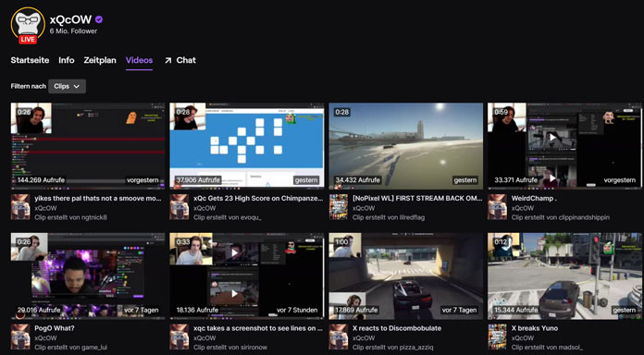The width and height of the screenshot is (644, 355).
Task: Click the GTA game icon beside '[NoPixel WL]'
Action: 339,207
